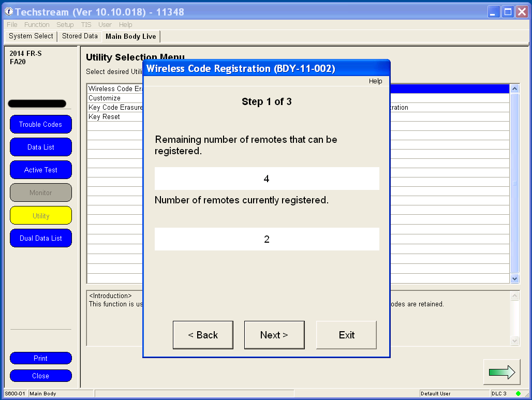Open the Data List view

(x=40, y=147)
